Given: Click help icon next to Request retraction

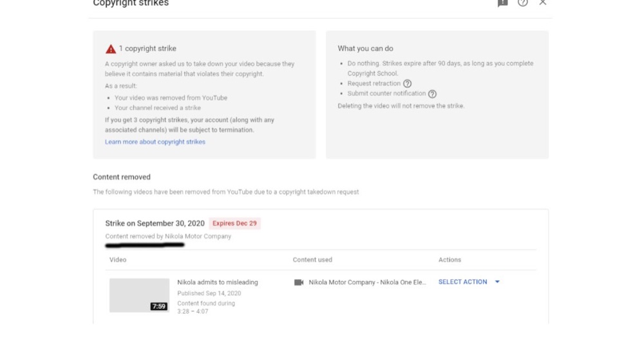Looking at the screenshot, I should click(407, 83).
